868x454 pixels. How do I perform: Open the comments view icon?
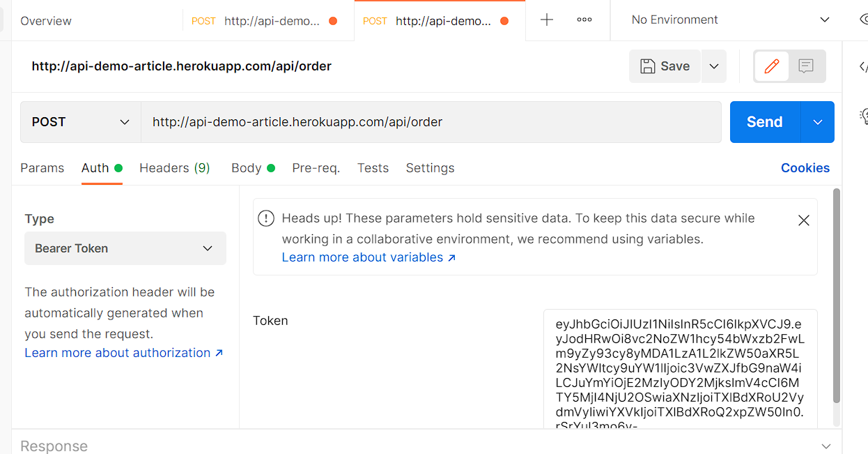click(x=806, y=66)
